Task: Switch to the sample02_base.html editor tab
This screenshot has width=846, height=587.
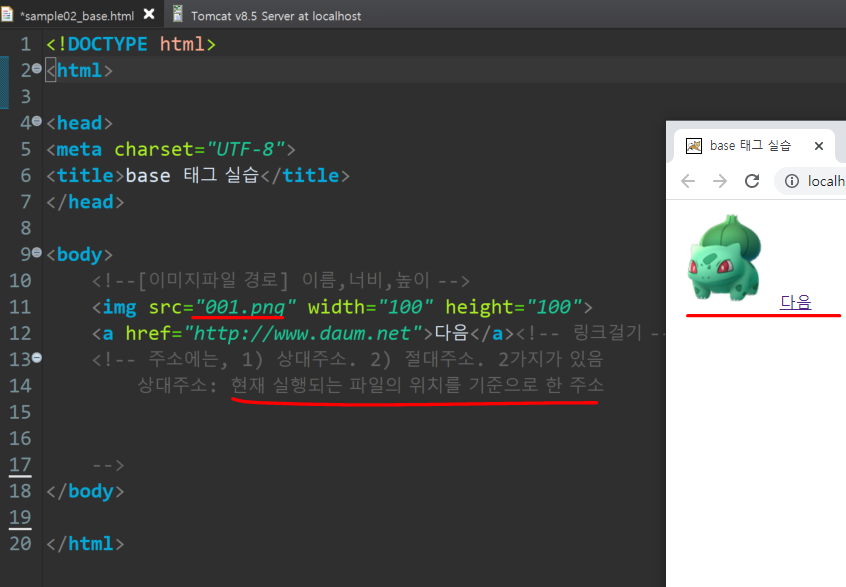Action: pos(77,16)
